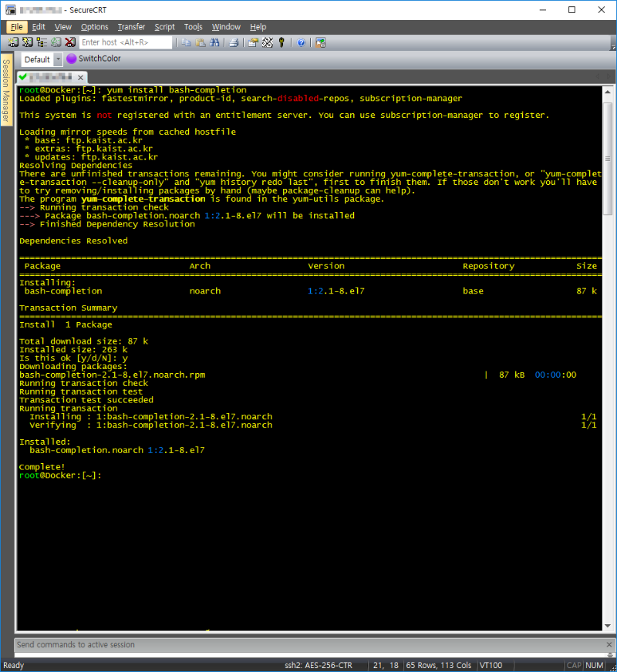Click the Find binoculars icon
This screenshot has height=672, width=617.
tap(214, 42)
